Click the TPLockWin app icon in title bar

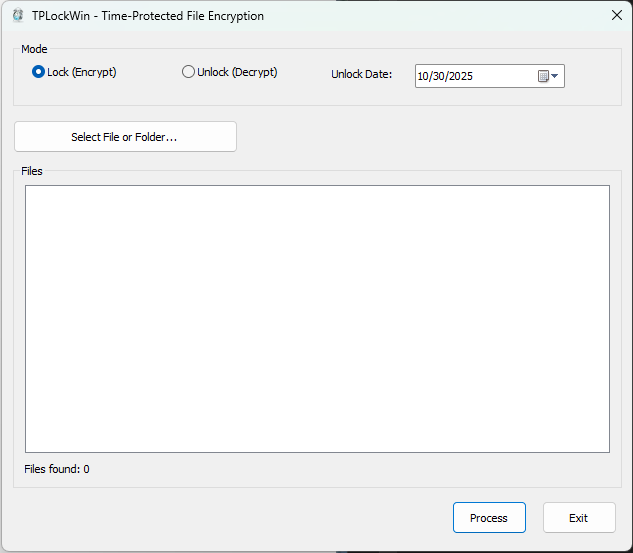pyautogui.click(x=17, y=15)
